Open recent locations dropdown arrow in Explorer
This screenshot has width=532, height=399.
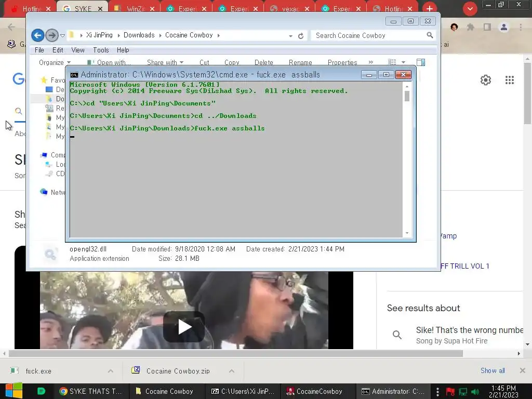click(x=62, y=35)
